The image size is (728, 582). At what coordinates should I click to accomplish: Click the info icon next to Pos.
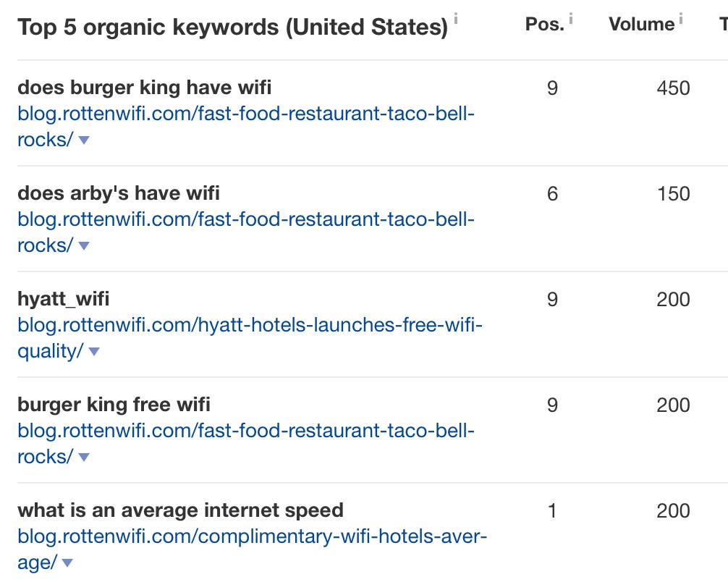(x=571, y=18)
